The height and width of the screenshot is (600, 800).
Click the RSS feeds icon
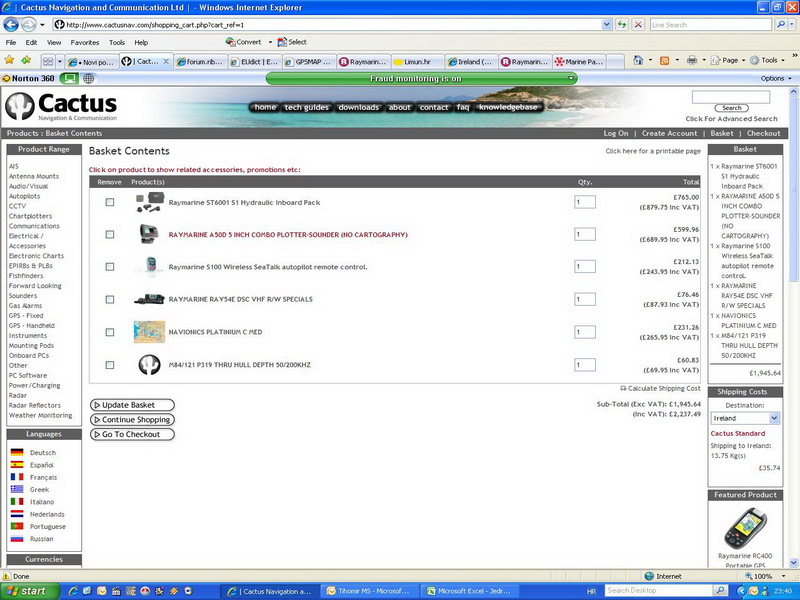coord(664,60)
